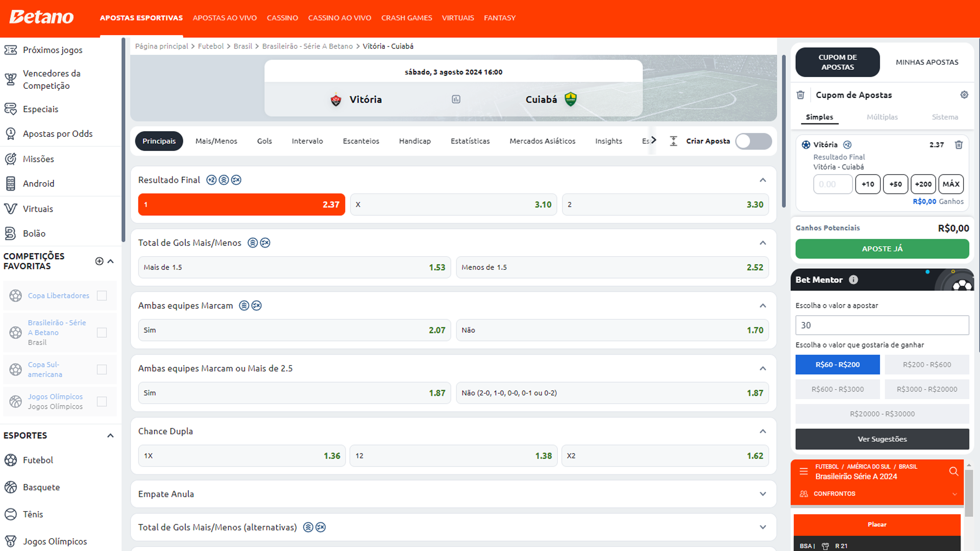Collapse the Resultado Final section
Screen dimensions: 980x551
click(x=763, y=180)
